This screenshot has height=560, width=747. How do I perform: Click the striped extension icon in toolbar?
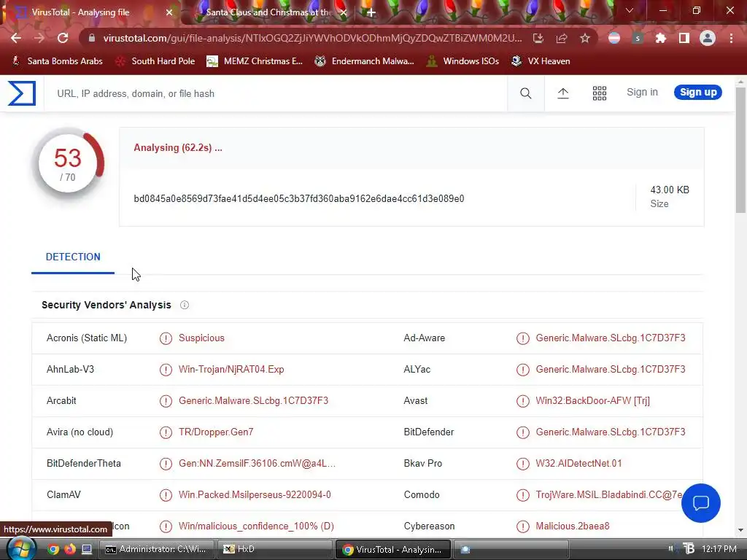click(x=614, y=38)
